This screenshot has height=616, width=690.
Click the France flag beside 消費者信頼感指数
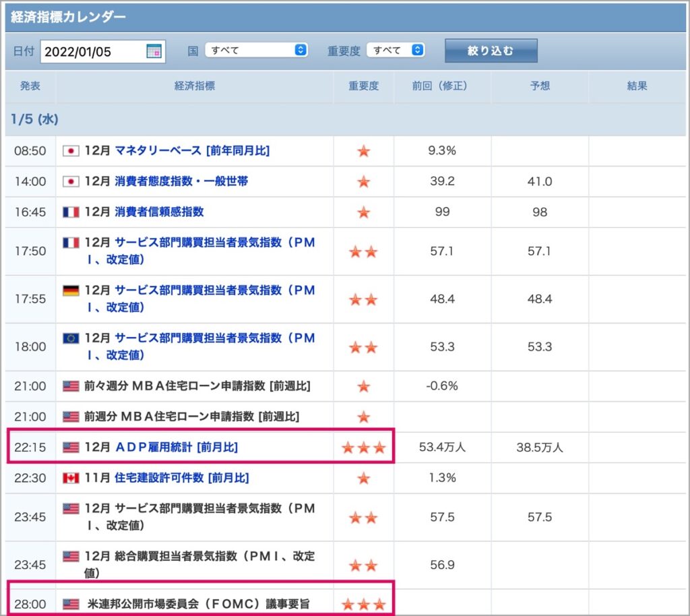click(x=71, y=212)
